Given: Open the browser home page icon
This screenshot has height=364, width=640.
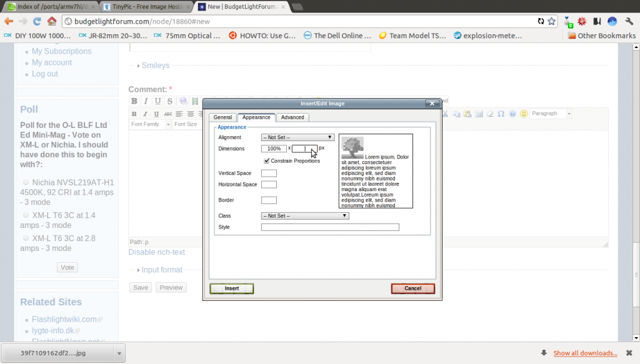Looking at the screenshot, I should pos(52,21).
